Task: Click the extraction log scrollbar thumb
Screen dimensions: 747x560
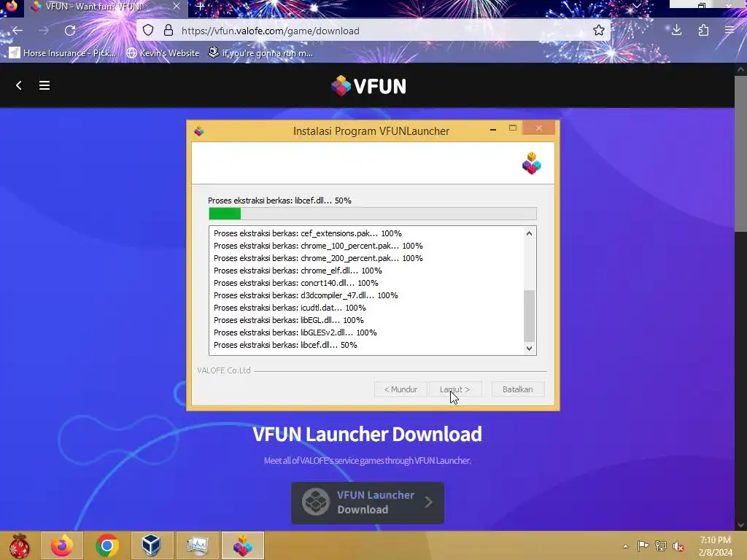Action: (529, 316)
